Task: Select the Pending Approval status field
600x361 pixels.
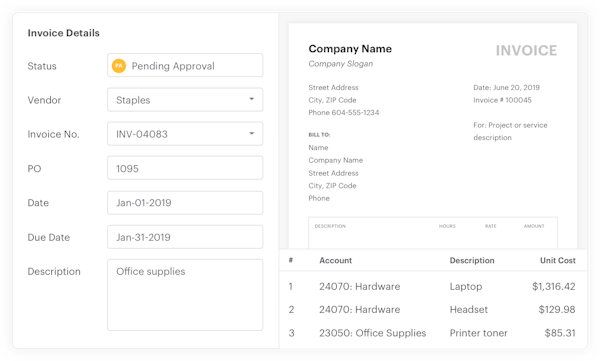Action: tap(185, 65)
